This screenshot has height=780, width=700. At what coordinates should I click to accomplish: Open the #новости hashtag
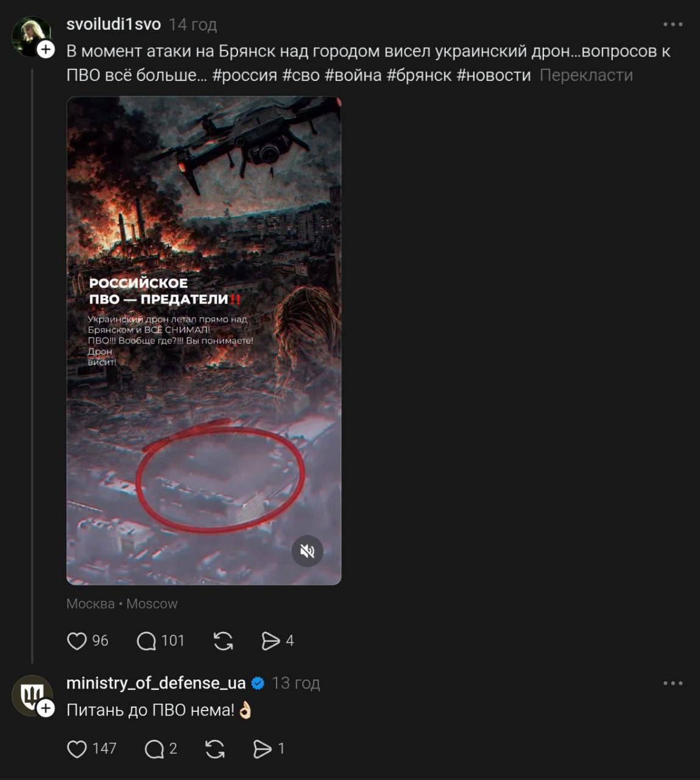point(493,76)
